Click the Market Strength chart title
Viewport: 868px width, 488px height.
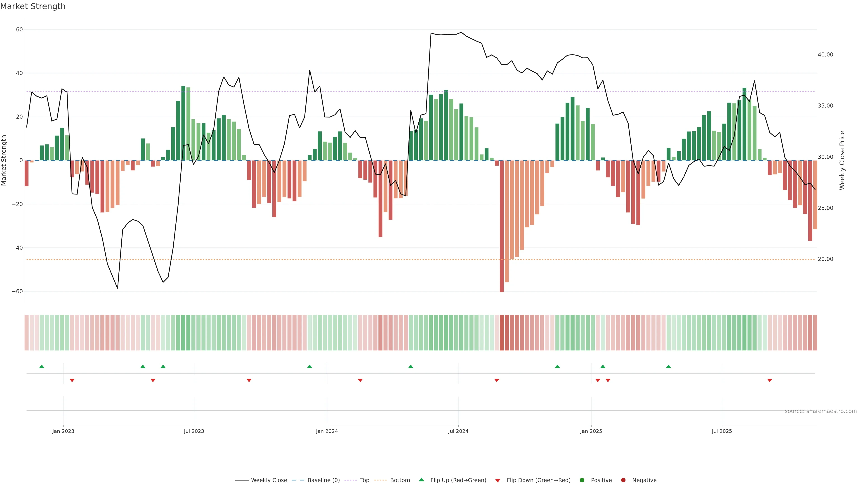33,6
